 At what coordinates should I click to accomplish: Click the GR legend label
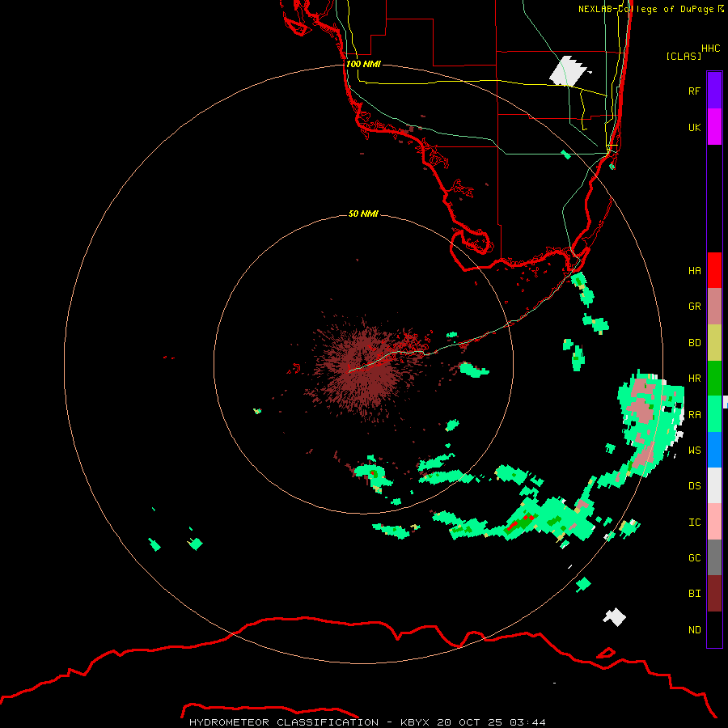point(694,307)
